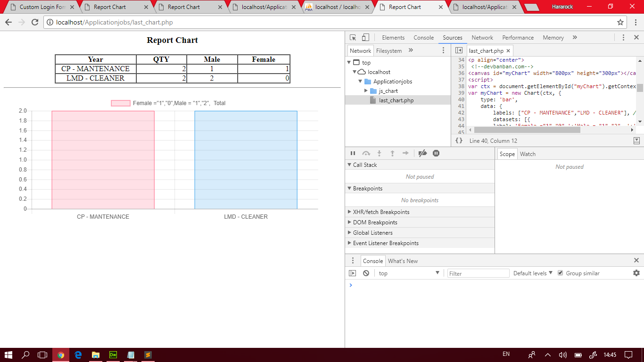
Task: Toggle the Female dataset legend swatch
Action: tap(121, 103)
